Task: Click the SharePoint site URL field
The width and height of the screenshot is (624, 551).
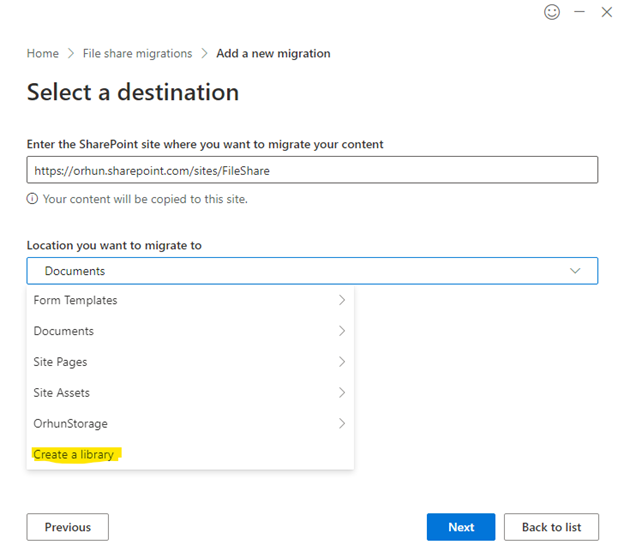Action: point(312,170)
